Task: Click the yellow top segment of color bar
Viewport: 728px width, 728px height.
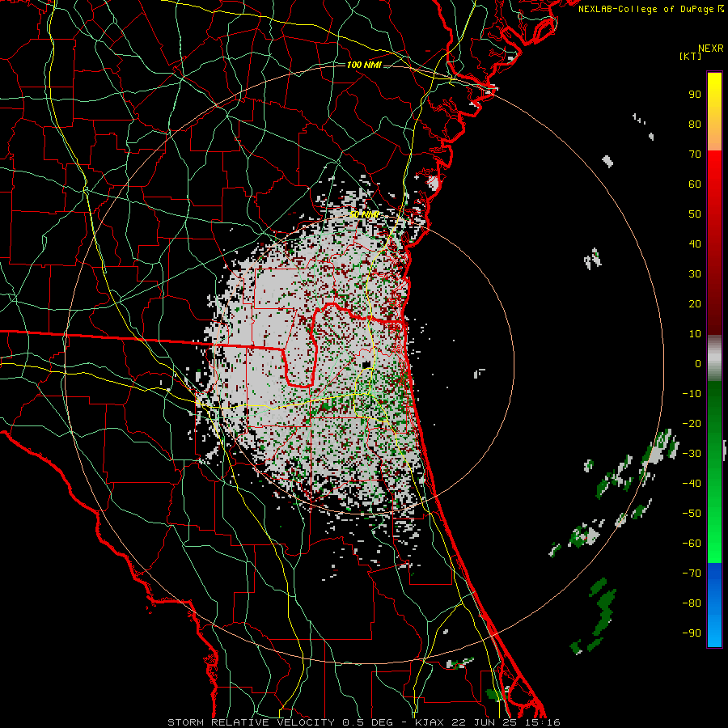Action: pyautogui.click(x=714, y=112)
